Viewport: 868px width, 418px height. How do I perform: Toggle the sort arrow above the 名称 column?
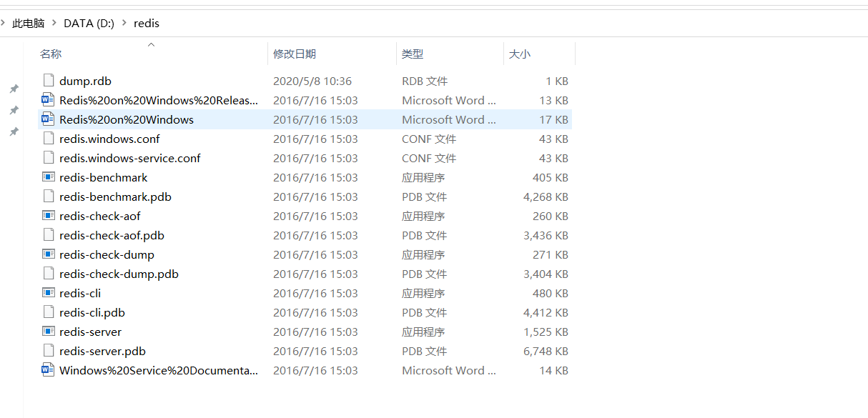151,45
